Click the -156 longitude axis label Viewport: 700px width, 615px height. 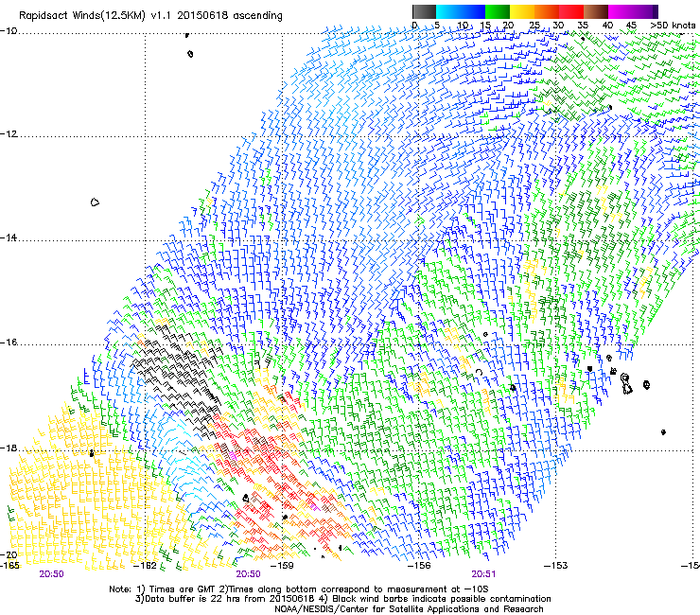(419, 566)
